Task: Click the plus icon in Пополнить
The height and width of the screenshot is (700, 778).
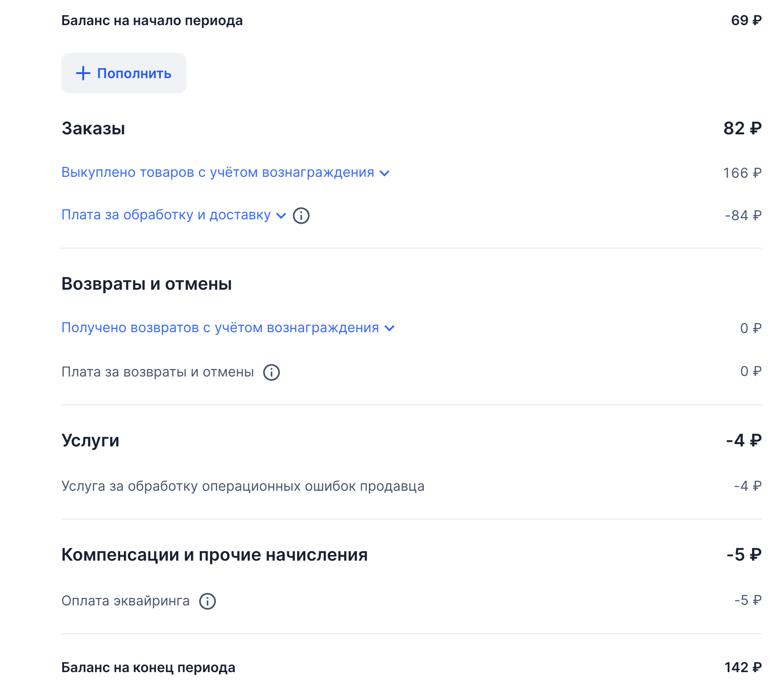Action: click(83, 73)
